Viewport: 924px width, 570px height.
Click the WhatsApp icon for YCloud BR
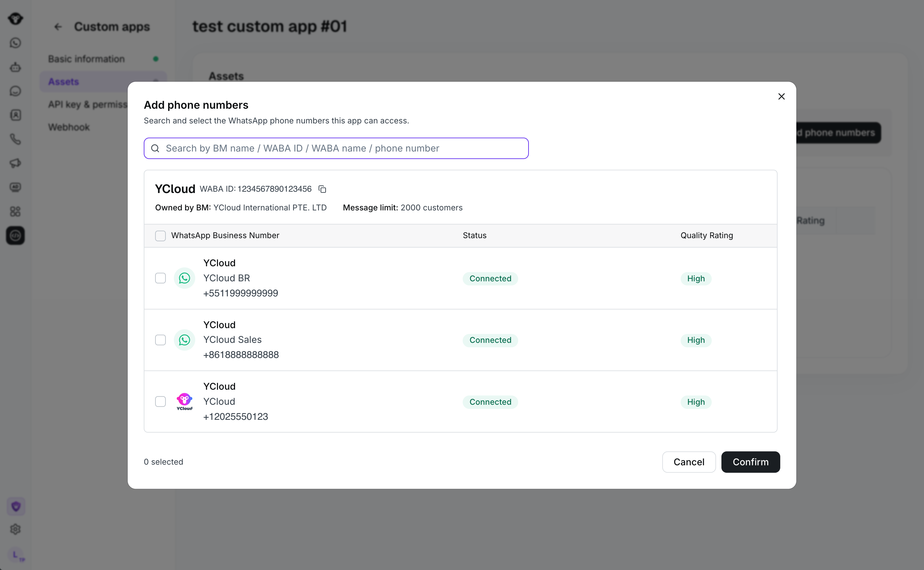coord(185,278)
